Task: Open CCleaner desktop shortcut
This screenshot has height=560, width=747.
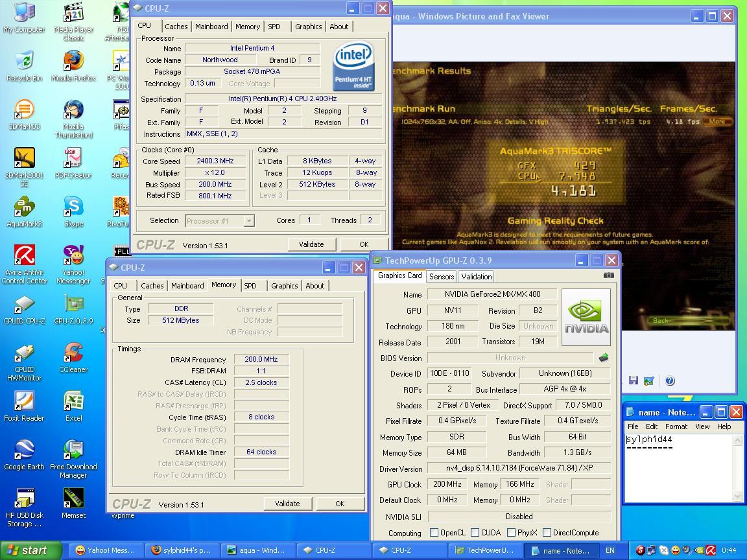Action: (73, 357)
